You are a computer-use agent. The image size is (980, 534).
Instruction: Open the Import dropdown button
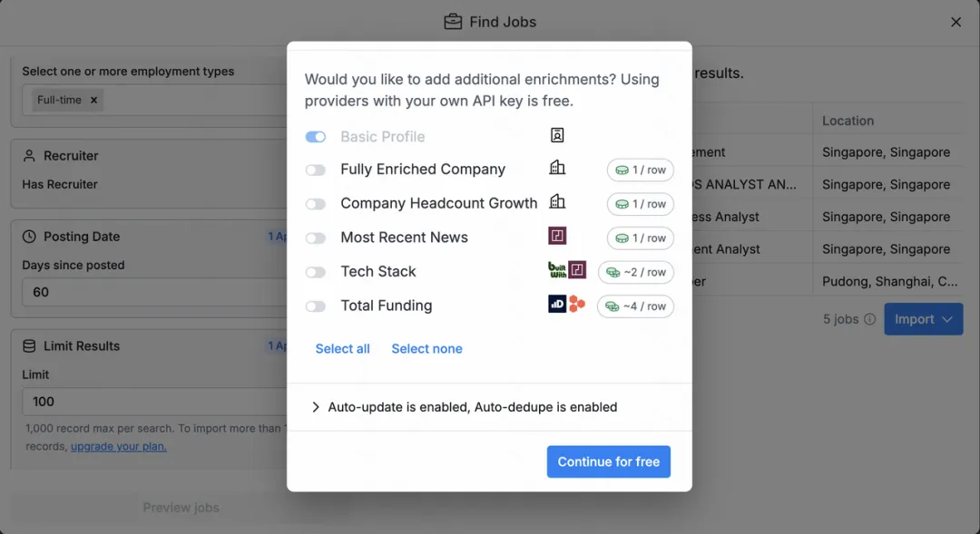923,319
